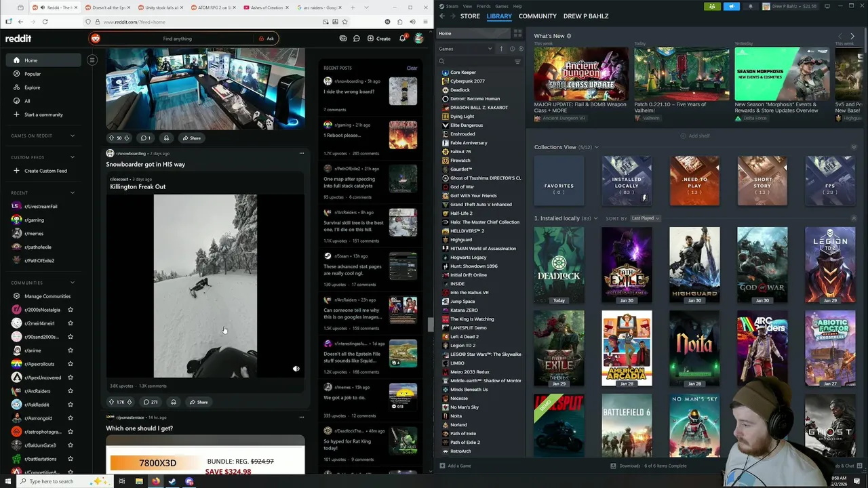Switch to ATOM RPG 2 browser tab
This screenshot has width=868, height=488.
214,7
